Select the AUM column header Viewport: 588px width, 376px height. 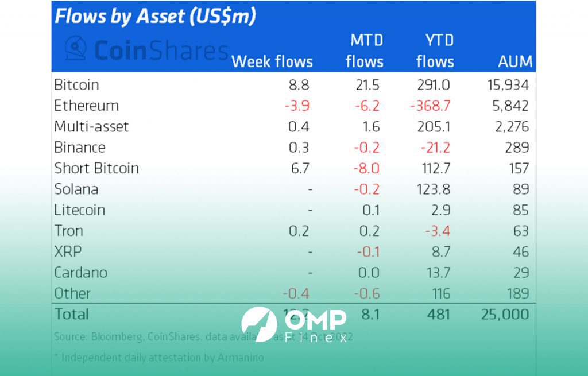515,62
